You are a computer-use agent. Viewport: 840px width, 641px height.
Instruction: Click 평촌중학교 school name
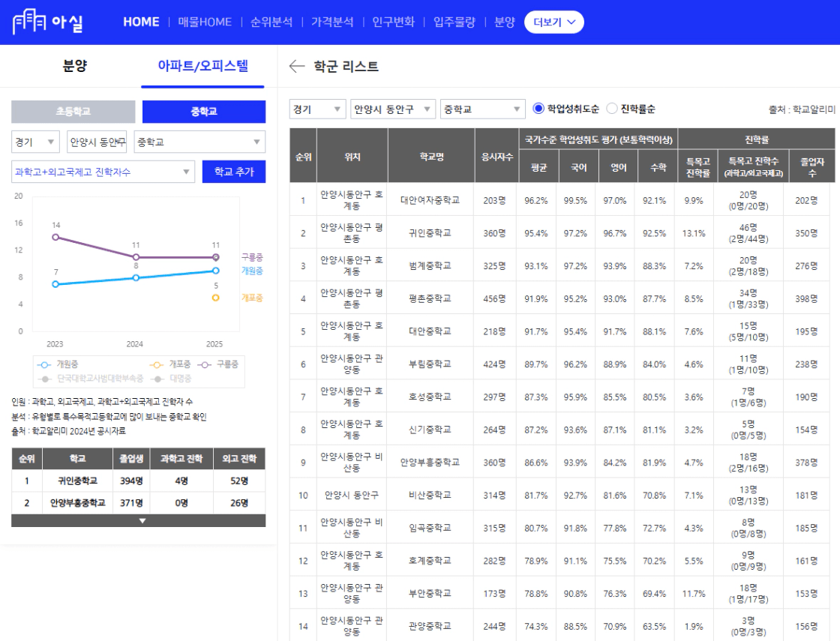point(430,298)
